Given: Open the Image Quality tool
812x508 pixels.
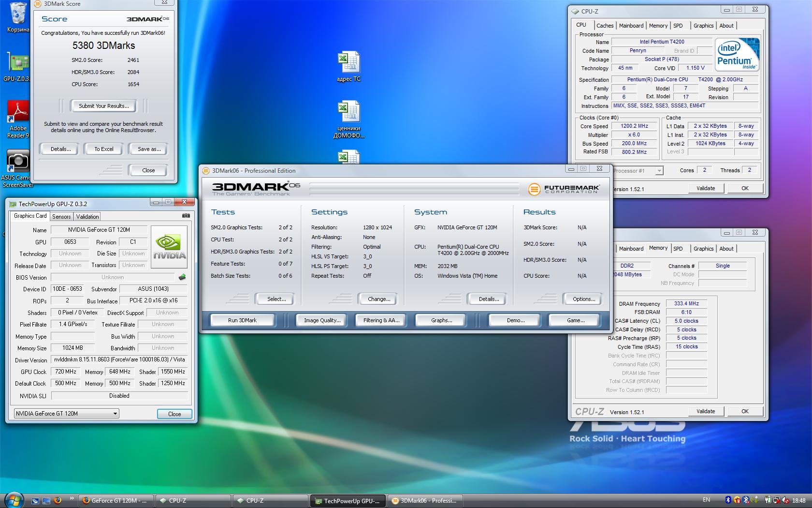Looking at the screenshot, I should [322, 320].
